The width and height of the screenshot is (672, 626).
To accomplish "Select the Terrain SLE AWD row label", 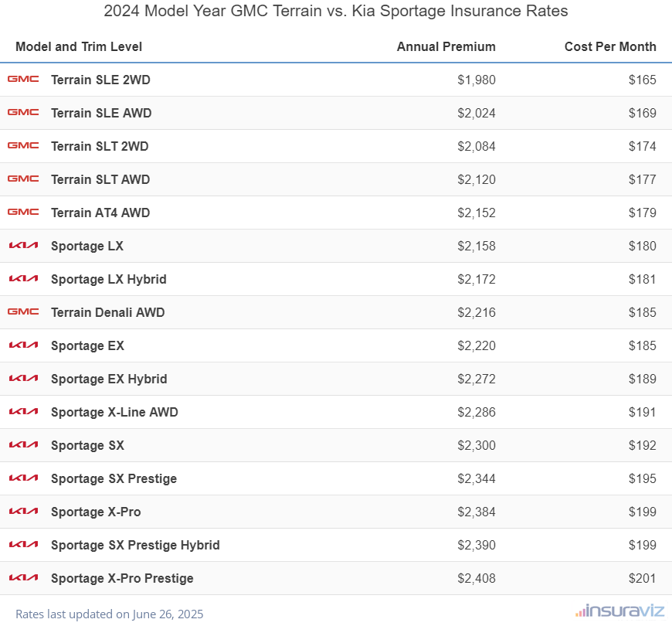I will (x=101, y=113).
